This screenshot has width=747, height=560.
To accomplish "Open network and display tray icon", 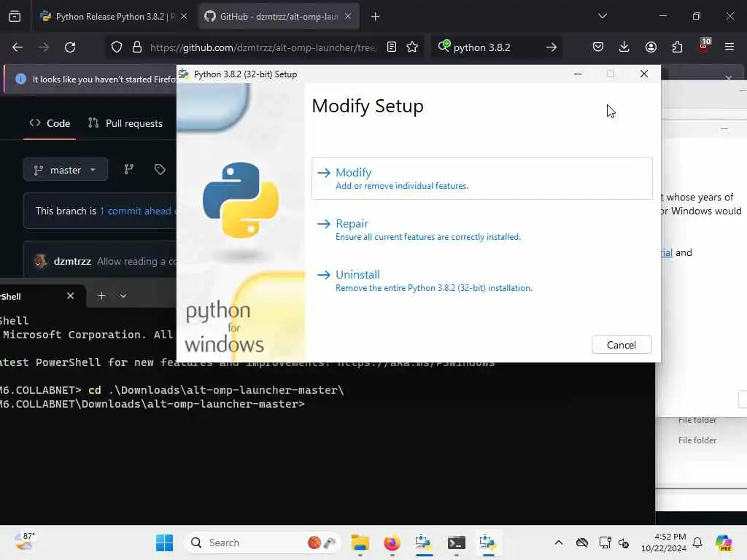I will tap(605, 542).
